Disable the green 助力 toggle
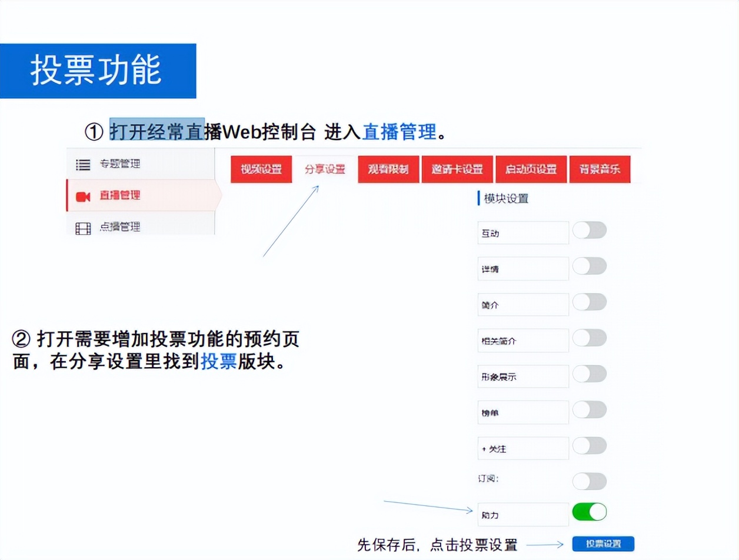The height and width of the screenshot is (560, 739). [x=590, y=512]
